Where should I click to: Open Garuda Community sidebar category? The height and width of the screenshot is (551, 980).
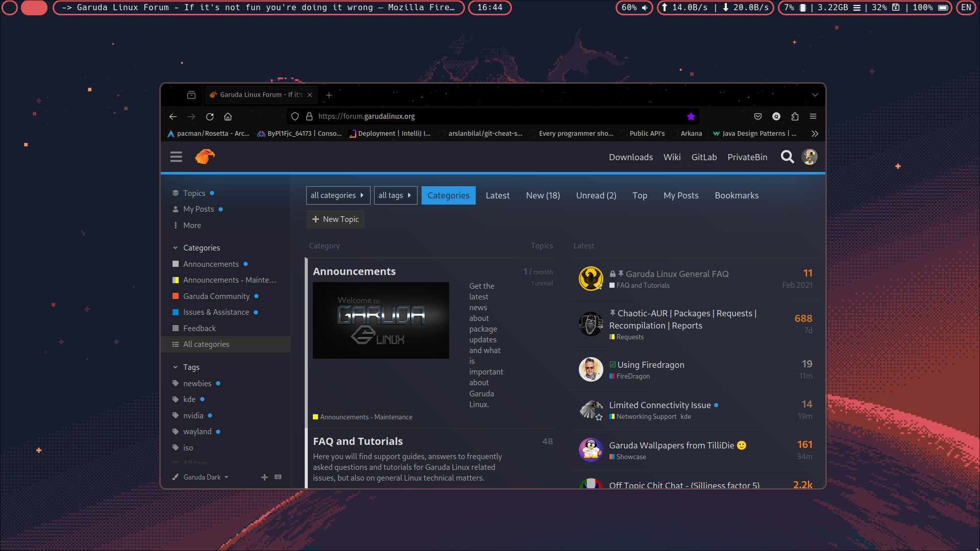[x=215, y=296]
